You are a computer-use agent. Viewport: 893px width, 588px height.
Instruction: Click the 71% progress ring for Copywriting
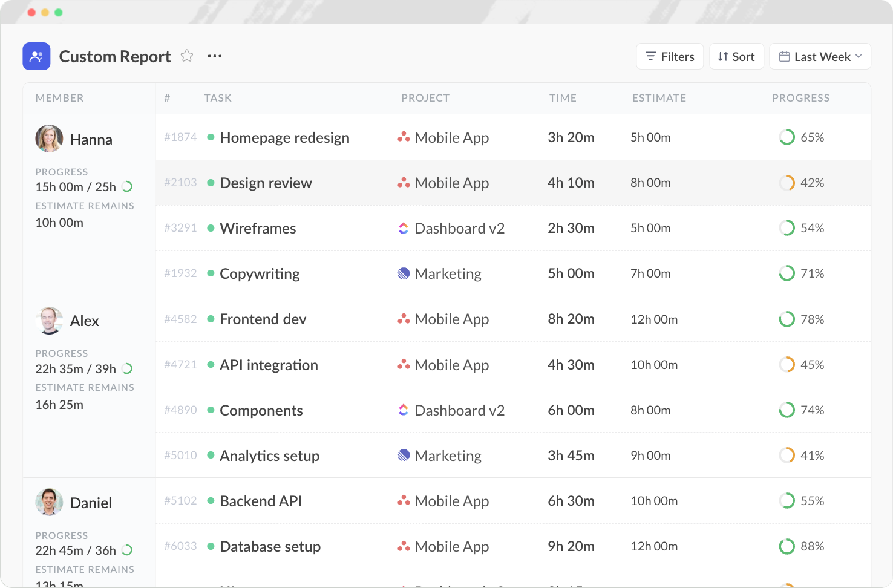coord(787,273)
